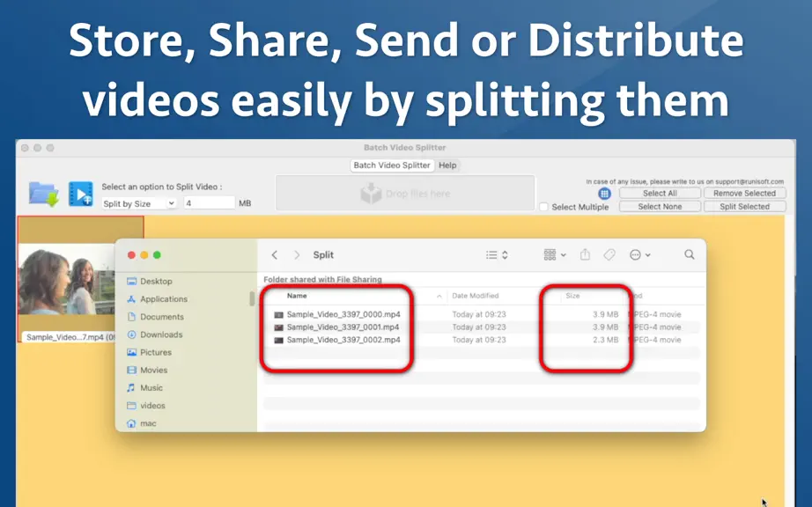This screenshot has width=812, height=507.
Task: Click the add folder icon with green arrow
Action: tap(43, 194)
